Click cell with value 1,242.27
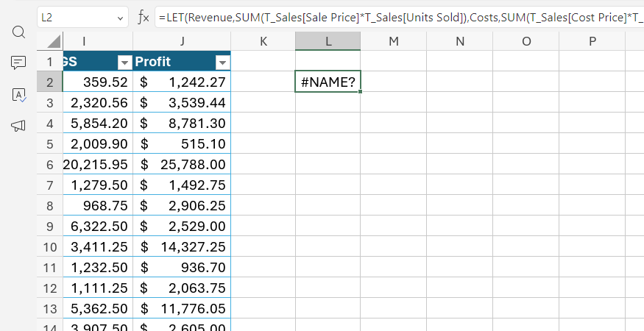The image size is (644, 331). pyautogui.click(x=182, y=82)
